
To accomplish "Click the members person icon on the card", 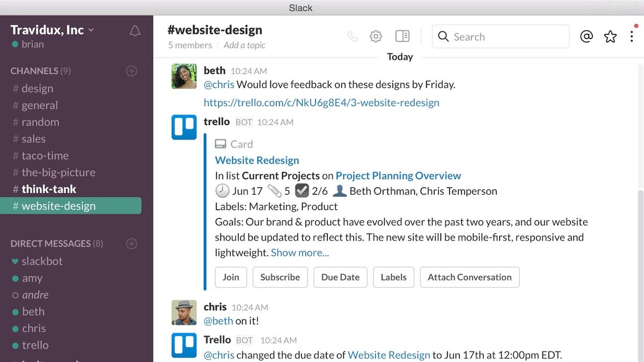I will pyautogui.click(x=339, y=191).
